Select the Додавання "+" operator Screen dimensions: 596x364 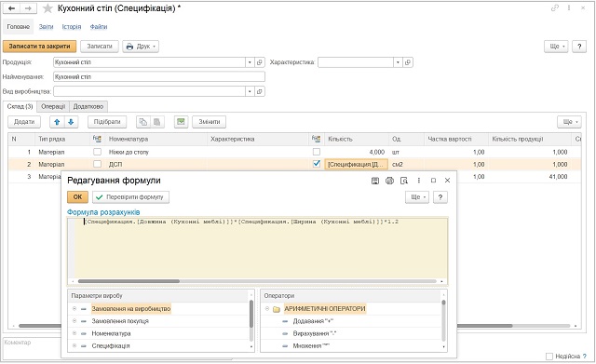pyautogui.click(x=313, y=321)
